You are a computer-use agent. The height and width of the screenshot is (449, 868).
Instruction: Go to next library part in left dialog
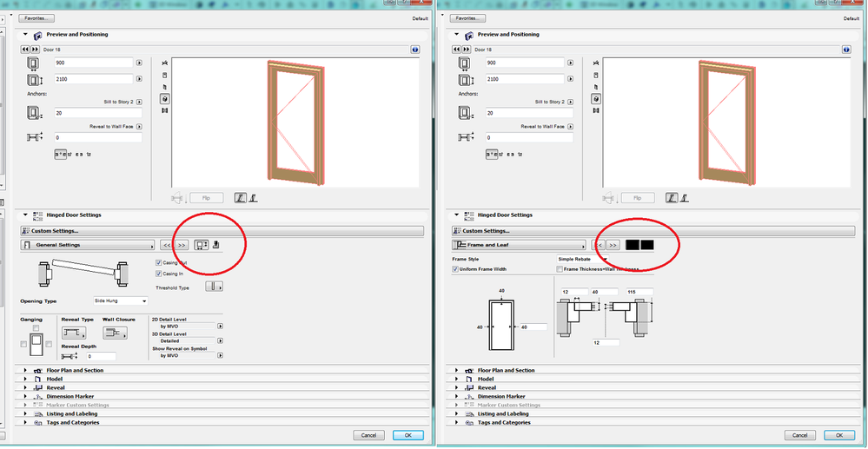coord(35,50)
